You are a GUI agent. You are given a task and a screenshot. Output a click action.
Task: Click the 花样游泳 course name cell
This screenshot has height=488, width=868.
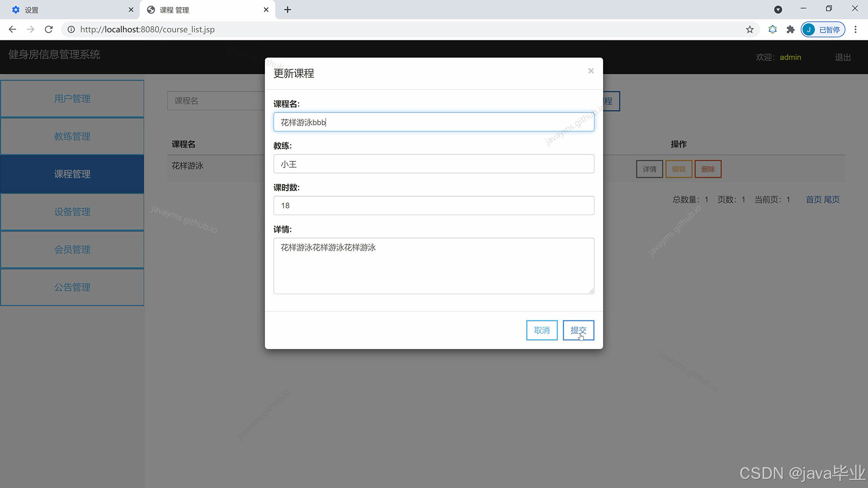[x=188, y=166]
